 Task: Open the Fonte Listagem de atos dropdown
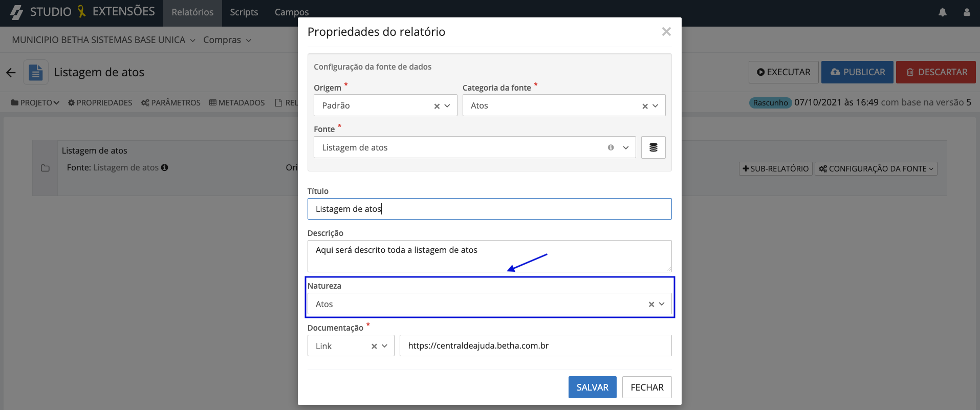(626, 147)
